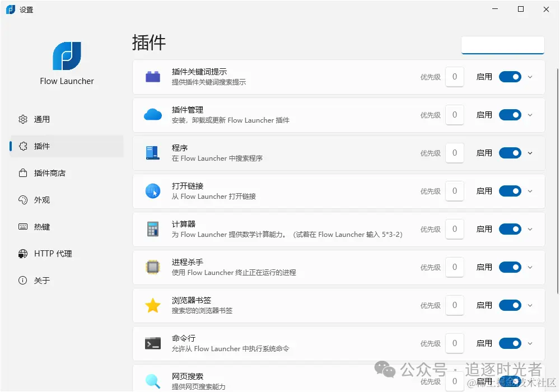Click the palette icon beside 外观
Screen dimensions: 560x392
tap(23, 200)
